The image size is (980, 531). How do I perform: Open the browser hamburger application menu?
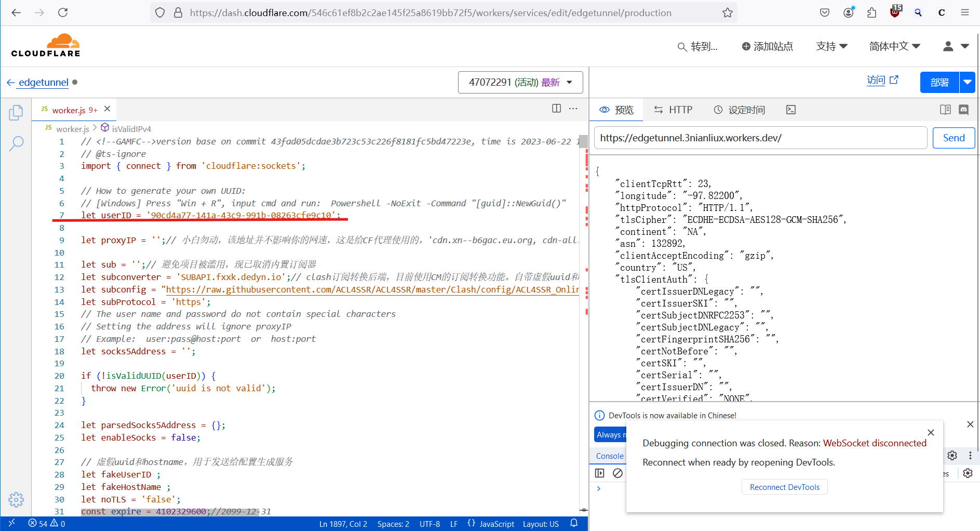(x=965, y=12)
